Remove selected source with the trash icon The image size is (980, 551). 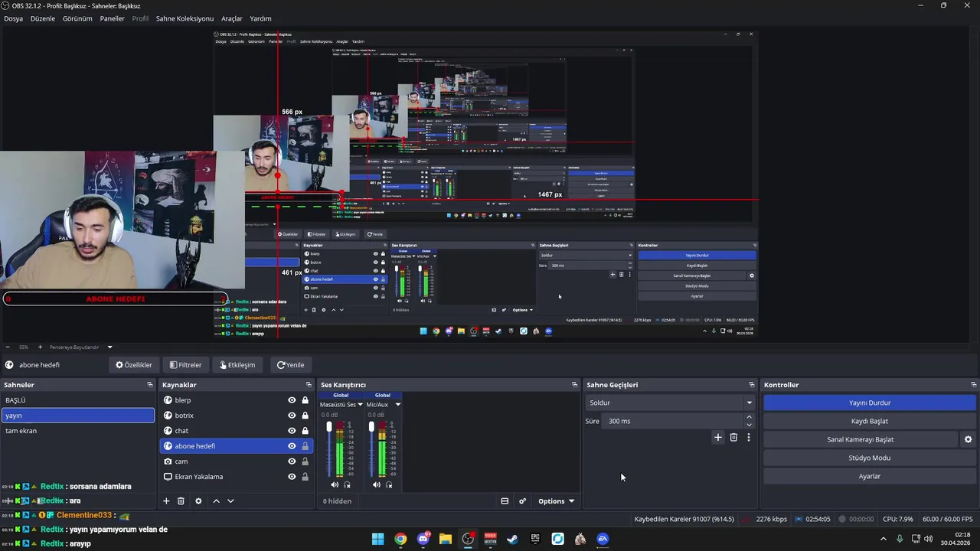(x=181, y=501)
